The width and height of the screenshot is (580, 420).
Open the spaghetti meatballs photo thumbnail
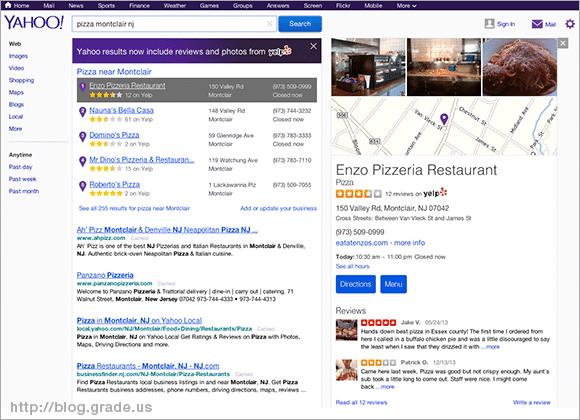pos(520,67)
